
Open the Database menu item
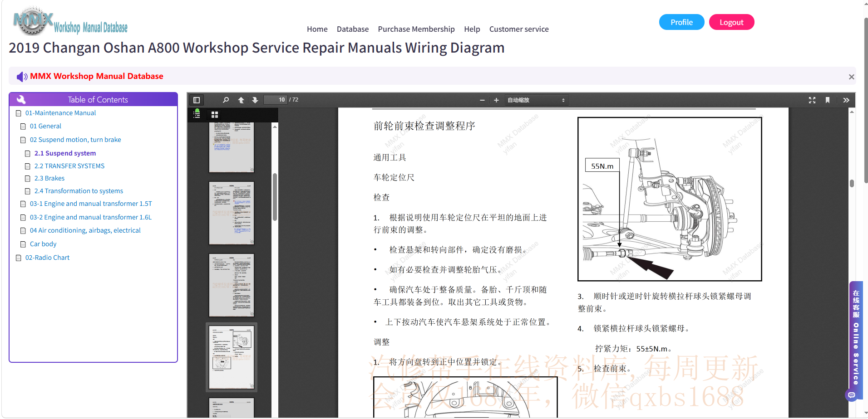coord(353,29)
